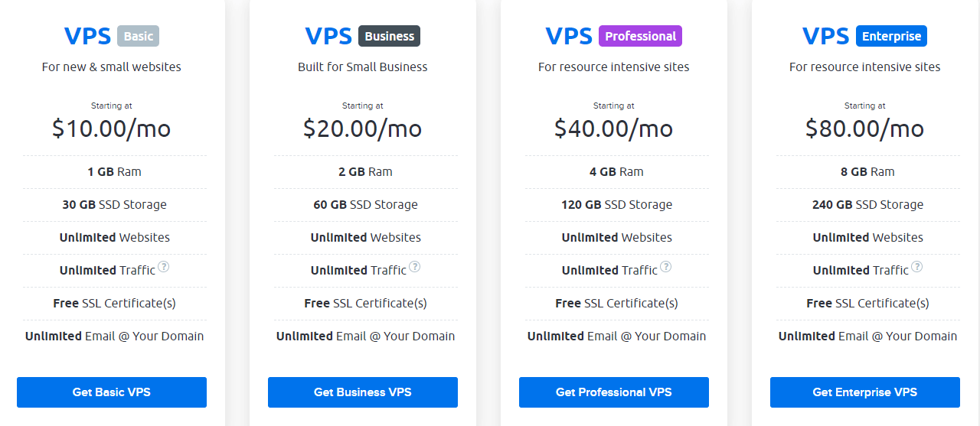Click Traffic help icon in Professional plan
Viewport: 980px width, 426px height.
[x=665, y=268]
